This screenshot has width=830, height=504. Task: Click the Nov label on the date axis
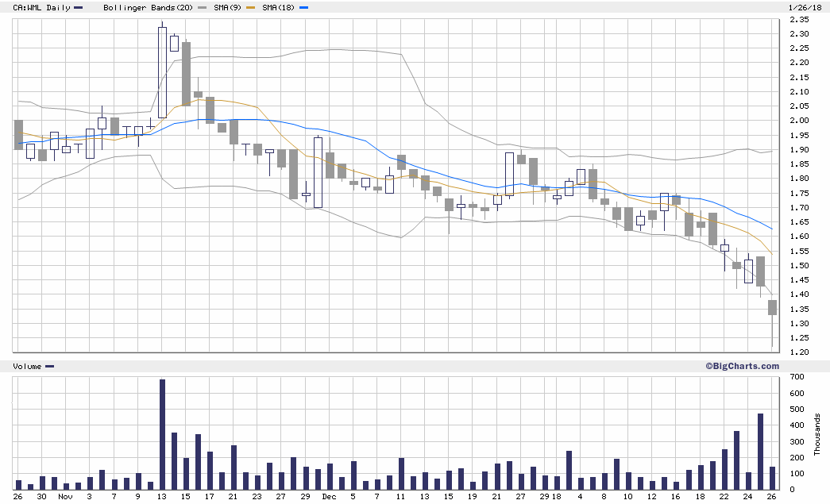coord(66,496)
